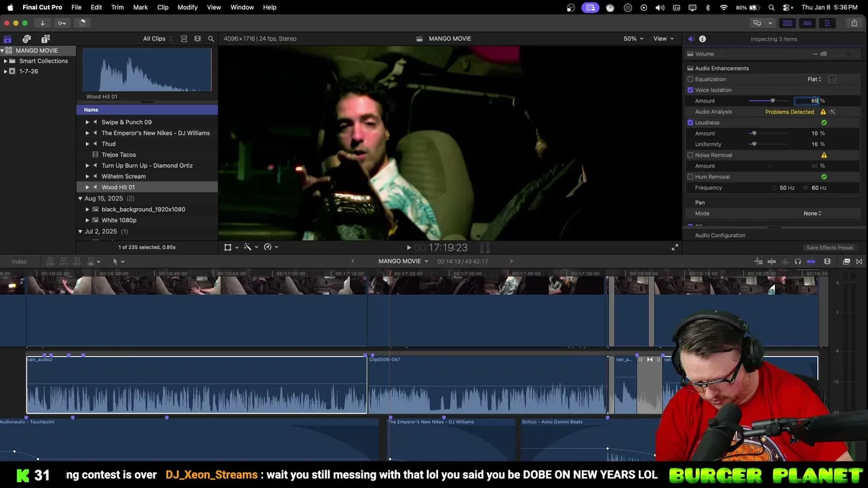This screenshot has height=488, width=868.
Task: Uncheck the Loudness checkbox
Action: click(690, 123)
